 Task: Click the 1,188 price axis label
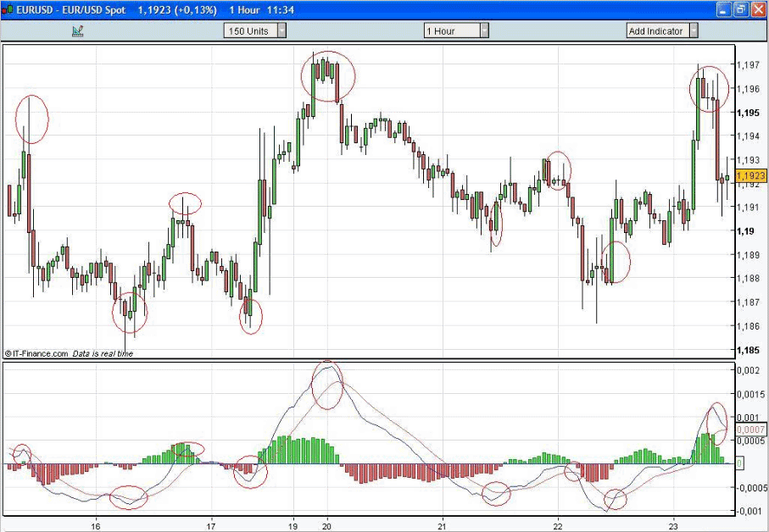click(x=748, y=278)
